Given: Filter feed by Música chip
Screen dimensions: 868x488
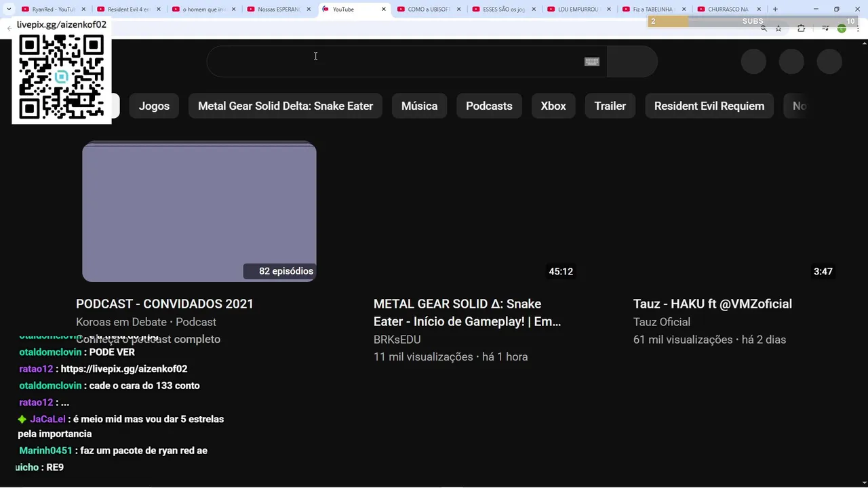Looking at the screenshot, I should [419, 106].
